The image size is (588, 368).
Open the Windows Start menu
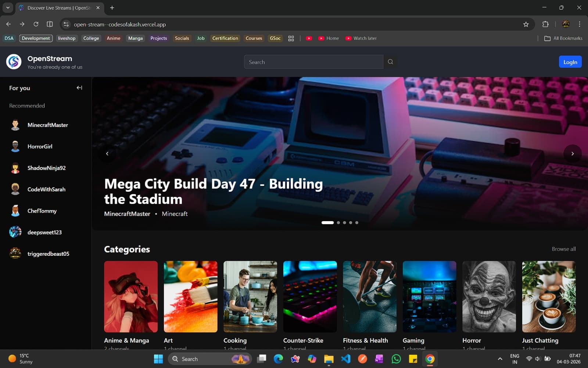[x=158, y=359]
